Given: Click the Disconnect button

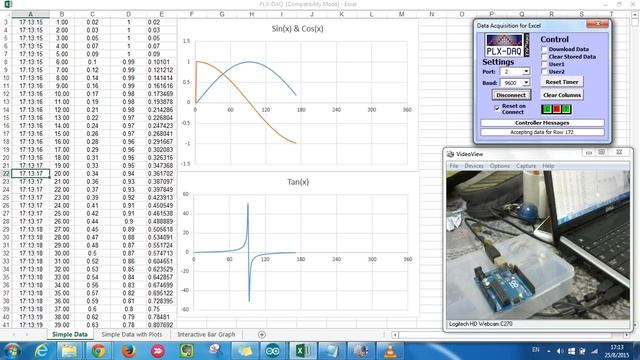Looking at the screenshot, I should (511, 95).
